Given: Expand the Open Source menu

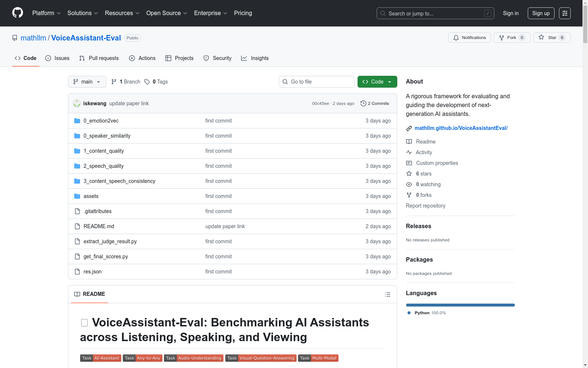Looking at the screenshot, I should click(x=167, y=13).
